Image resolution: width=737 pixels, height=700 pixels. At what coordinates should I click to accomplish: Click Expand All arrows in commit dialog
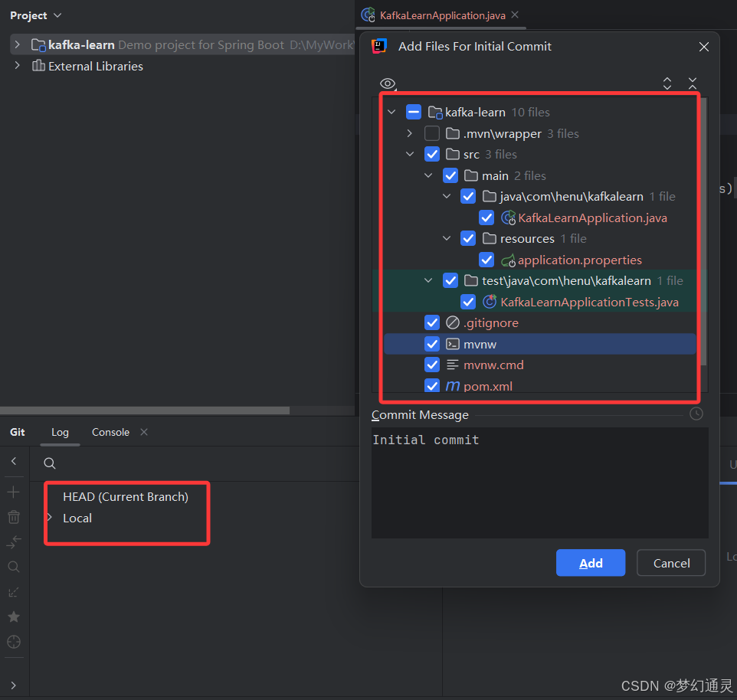[667, 83]
